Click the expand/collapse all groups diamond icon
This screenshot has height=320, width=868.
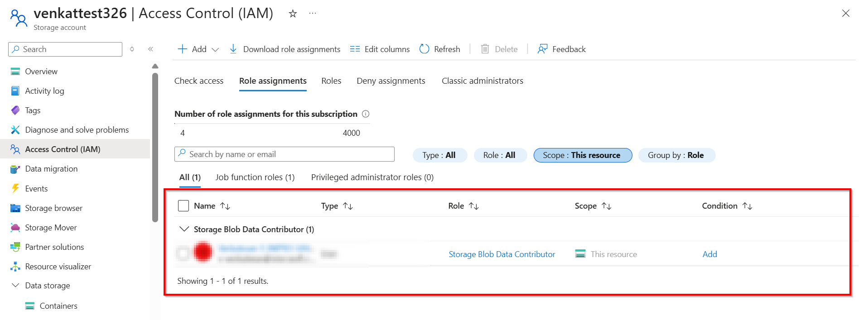click(132, 49)
